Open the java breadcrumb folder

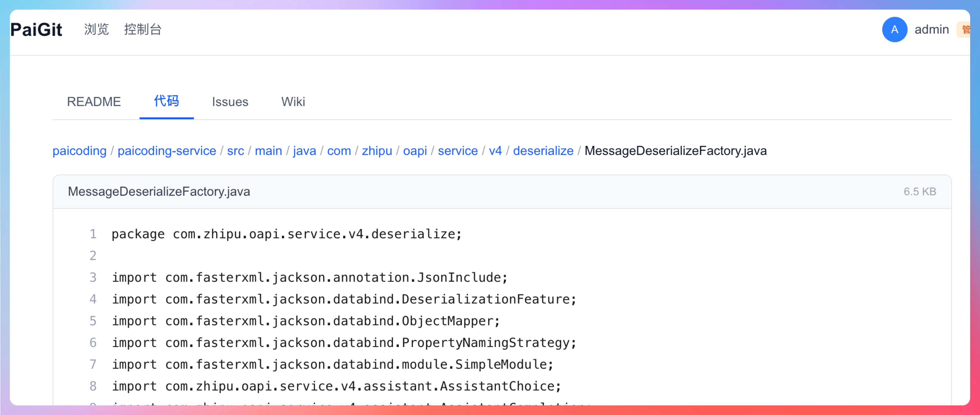[x=304, y=151]
